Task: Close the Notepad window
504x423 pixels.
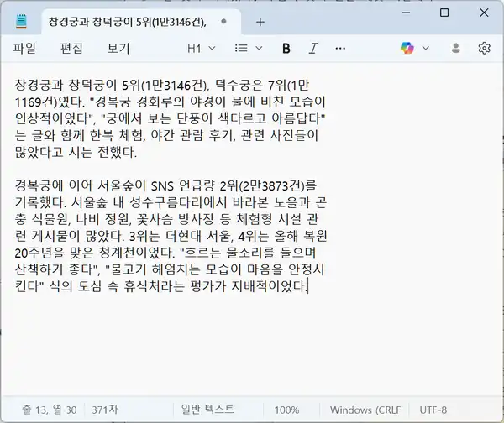Action: coord(484,13)
